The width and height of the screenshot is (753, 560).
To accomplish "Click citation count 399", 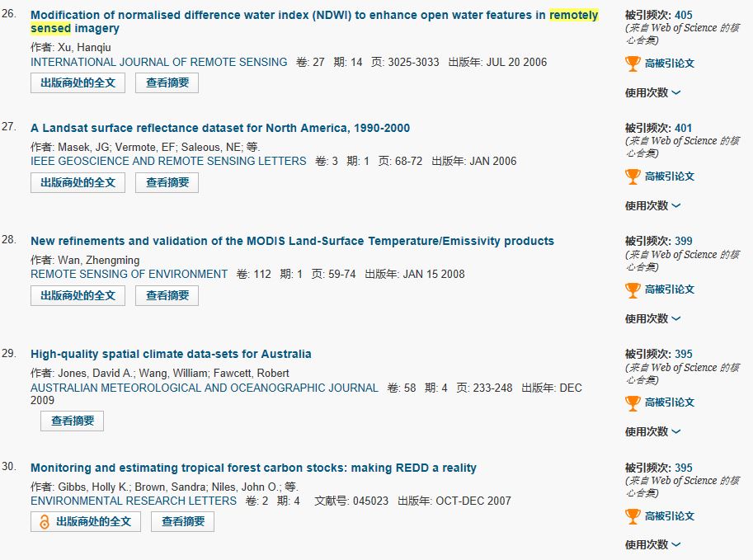I will point(684,241).
